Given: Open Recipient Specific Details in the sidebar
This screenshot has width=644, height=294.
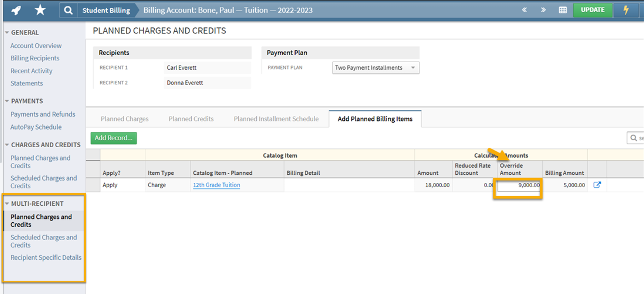Looking at the screenshot, I should [x=46, y=257].
